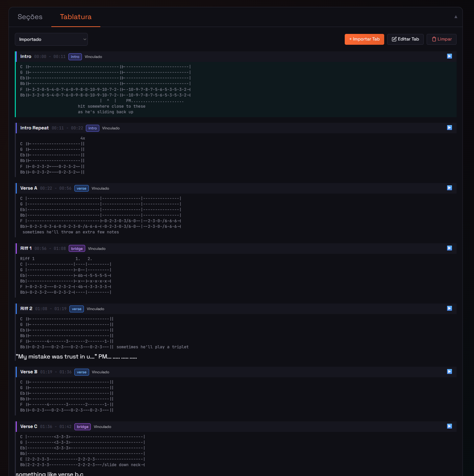Screen dimensions: 474x476
Task: Click the 01:19 - 01:36 timestamp
Action: coord(56,372)
